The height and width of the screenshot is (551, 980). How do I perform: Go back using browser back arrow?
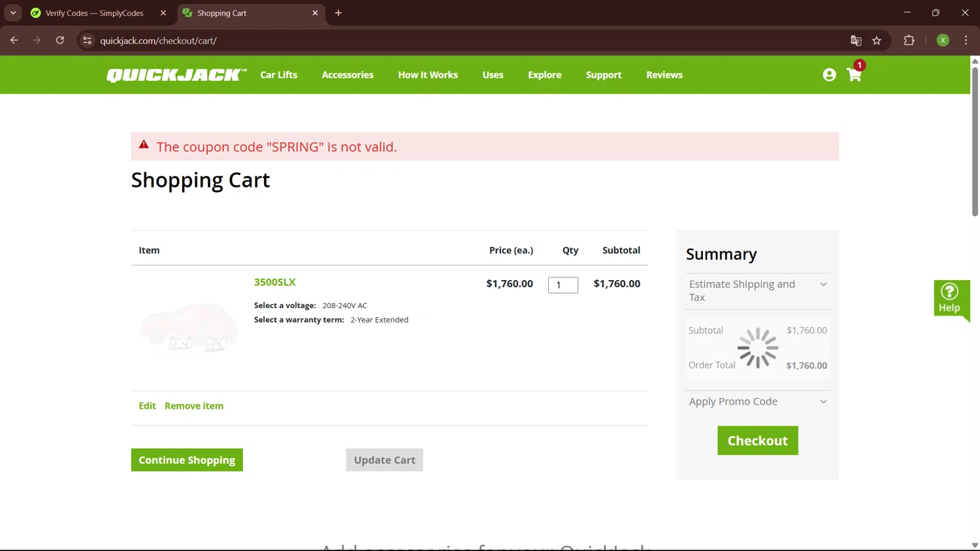14,40
